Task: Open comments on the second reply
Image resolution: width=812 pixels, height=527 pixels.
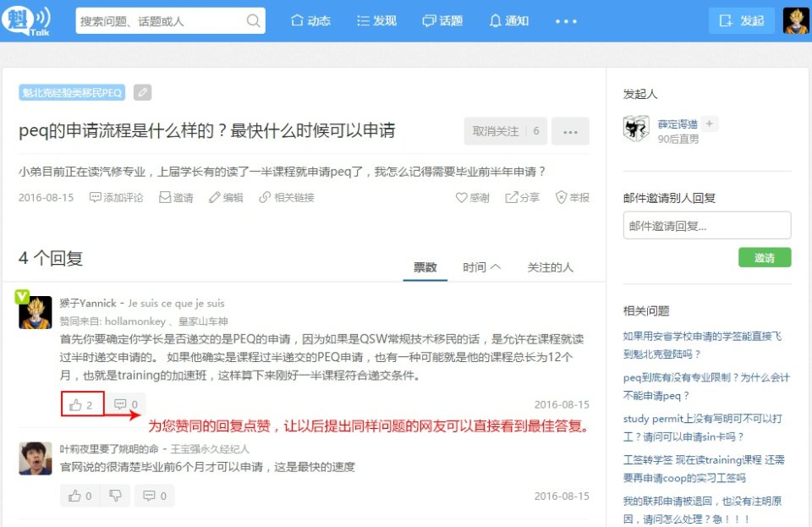Action: point(155,496)
